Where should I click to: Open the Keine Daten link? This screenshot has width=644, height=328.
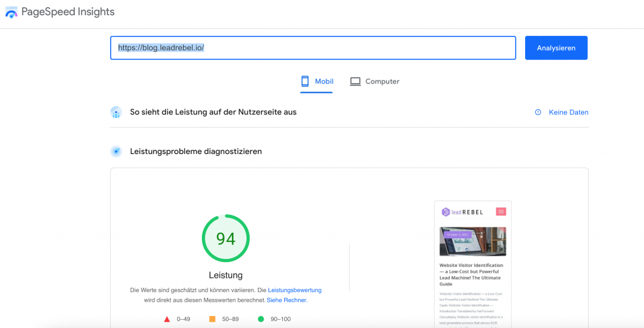tap(569, 112)
